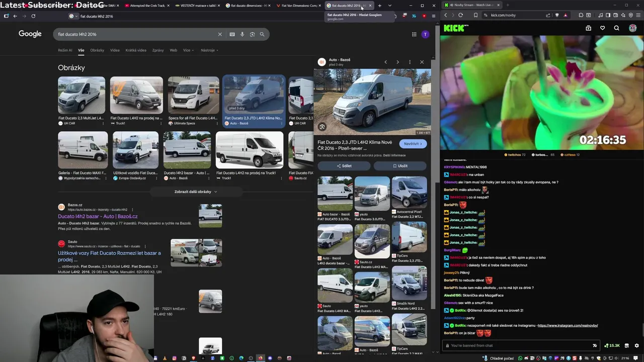Open Kick following heart icon
Image resolution: width=644 pixels, height=362 pixels.
pyautogui.click(x=602, y=28)
